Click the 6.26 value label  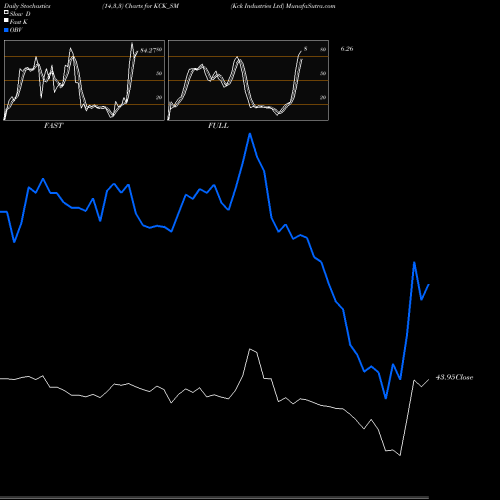tap(347, 49)
